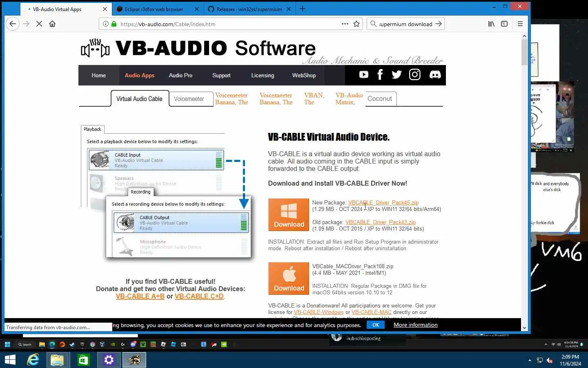
Task: Select the Virtual Audio Cable tab
Action: (139, 99)
